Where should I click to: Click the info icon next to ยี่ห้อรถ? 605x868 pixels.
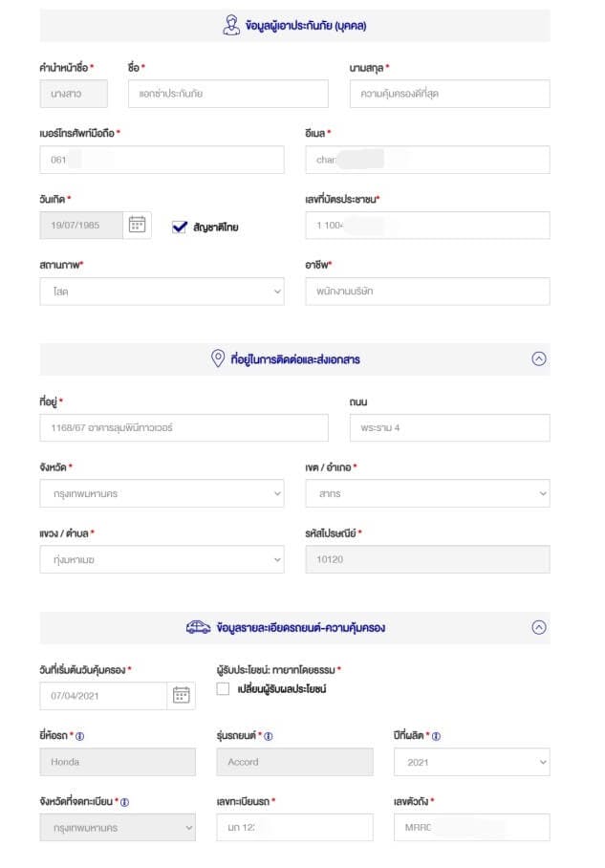coord(79,736)
